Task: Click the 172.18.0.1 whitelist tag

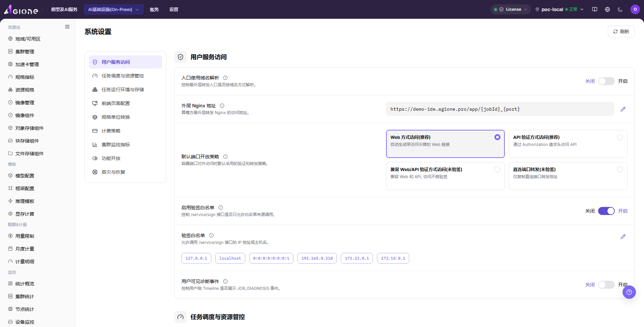Action: [393, 258]
